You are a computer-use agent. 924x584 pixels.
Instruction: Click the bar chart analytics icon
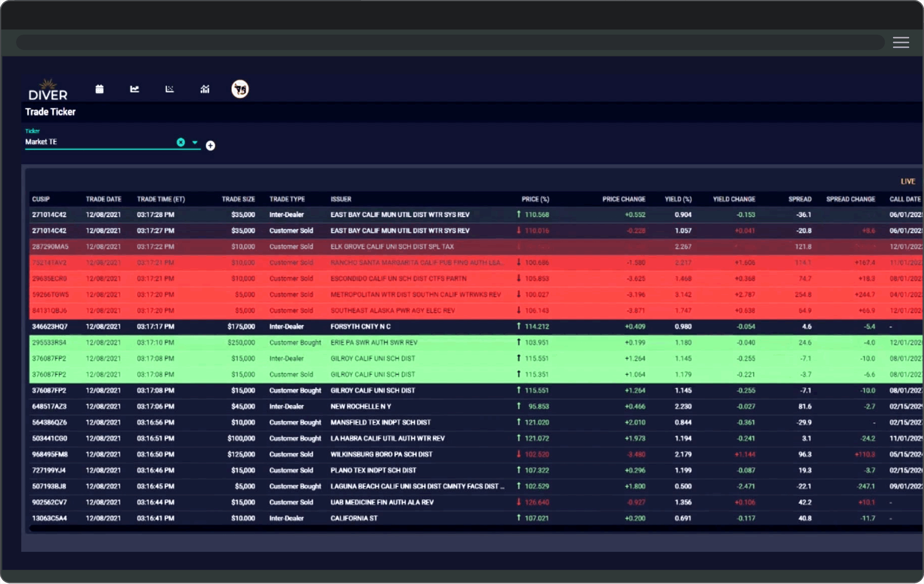click(205, 90)
